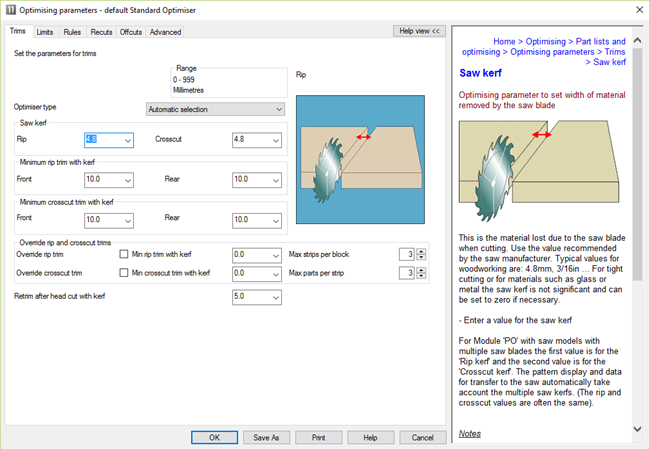Collapse help with Help view button
The height and width of the screenshot is (450, 650).
click(419, 31)
